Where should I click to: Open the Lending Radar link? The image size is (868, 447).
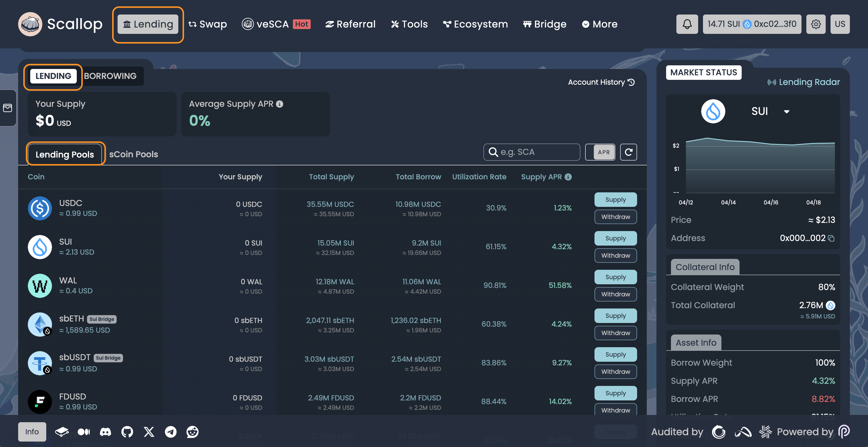point(804,82)
